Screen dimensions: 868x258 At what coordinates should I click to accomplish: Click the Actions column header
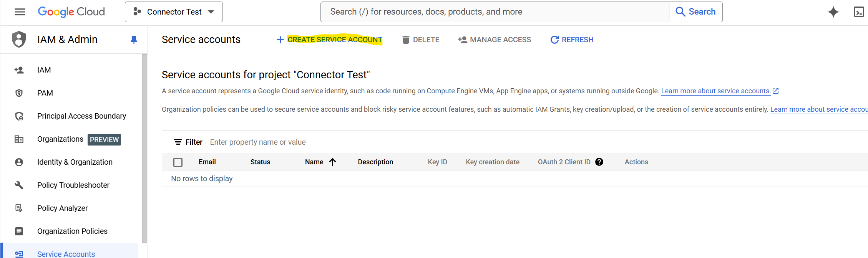coord(636,162)
